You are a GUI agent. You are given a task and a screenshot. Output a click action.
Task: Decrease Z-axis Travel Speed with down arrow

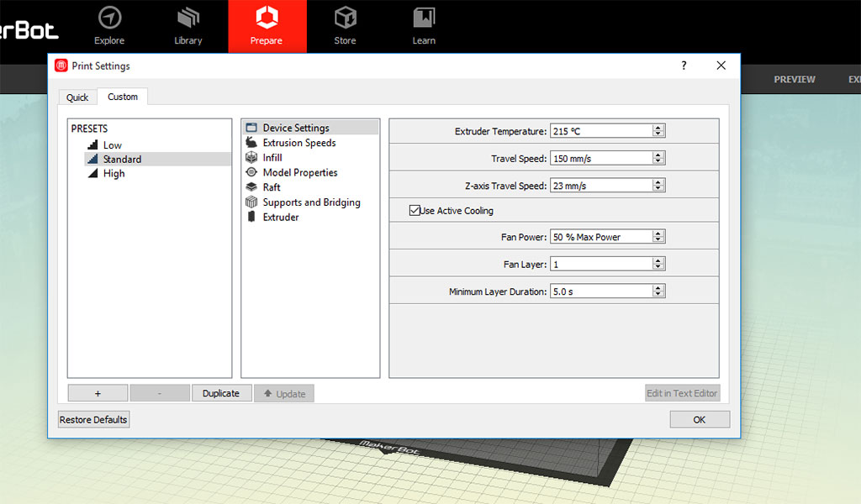[658, 189]
